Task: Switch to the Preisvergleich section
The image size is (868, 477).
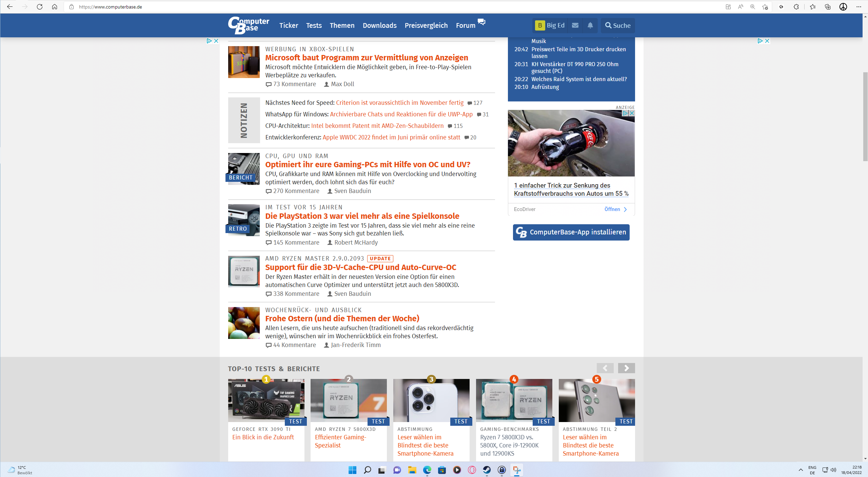Action: [426, 25]
